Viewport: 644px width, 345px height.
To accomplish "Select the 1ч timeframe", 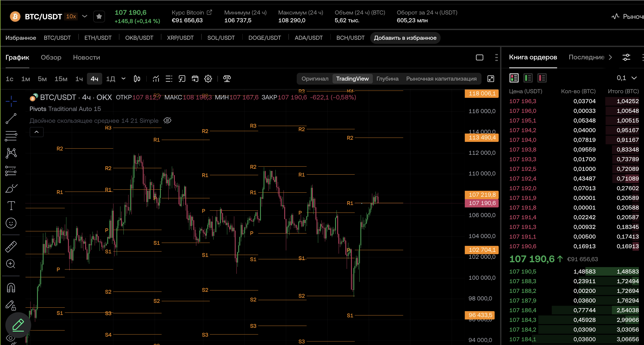I will tap(79, 79).
